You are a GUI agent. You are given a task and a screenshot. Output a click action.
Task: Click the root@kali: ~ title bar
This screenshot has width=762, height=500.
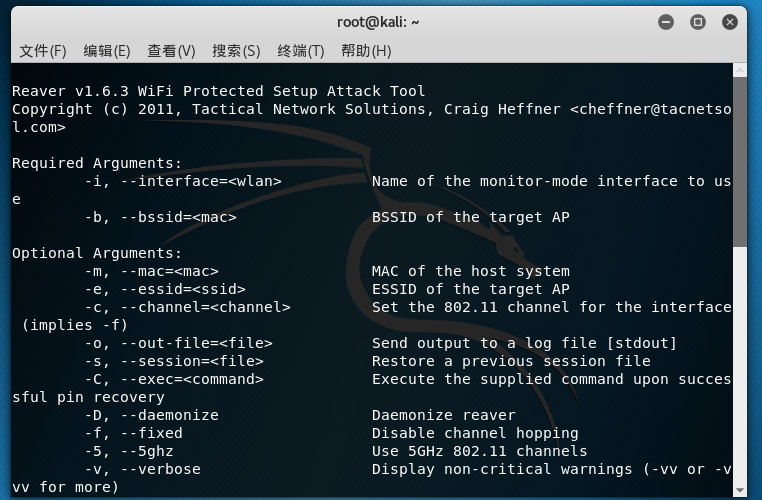click(380, 21)
